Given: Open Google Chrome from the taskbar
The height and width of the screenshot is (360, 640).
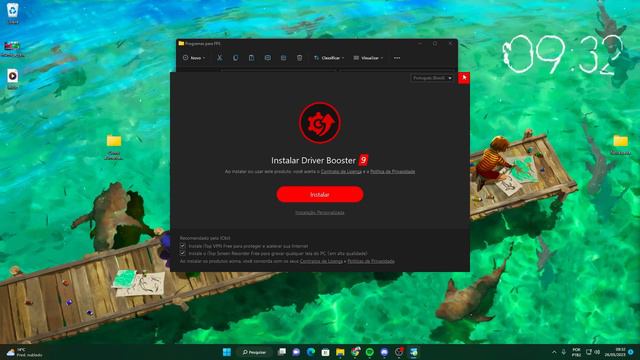Looking at the screenshot, I should 355,352.
